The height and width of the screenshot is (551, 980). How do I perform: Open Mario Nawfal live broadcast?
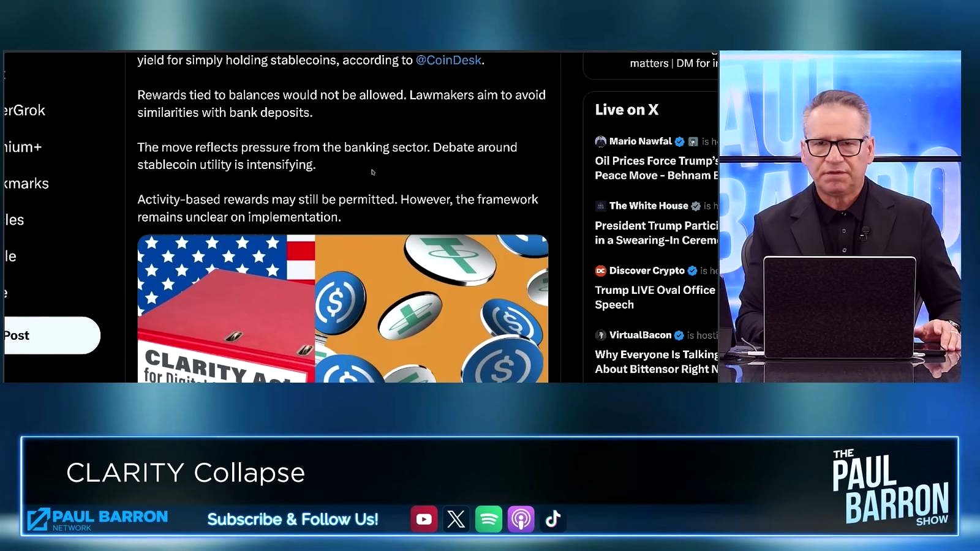click(656, 158)
